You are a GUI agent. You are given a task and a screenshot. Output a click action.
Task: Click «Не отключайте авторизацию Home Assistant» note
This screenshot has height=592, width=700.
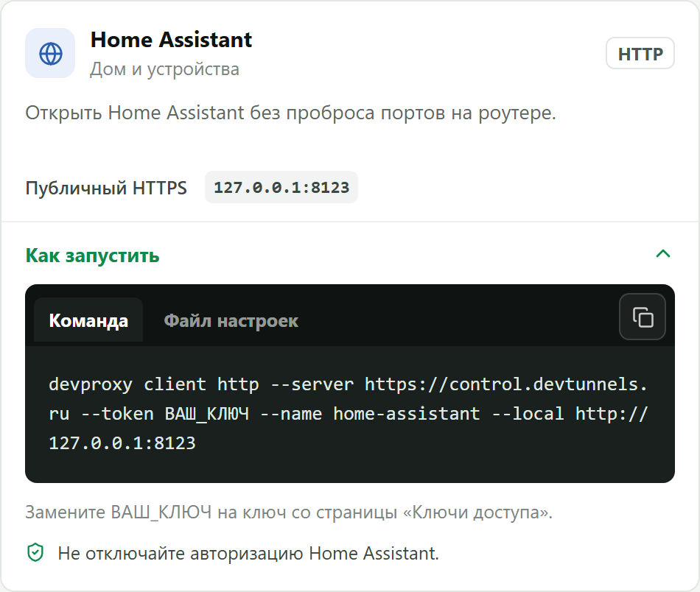click(x=248, y=553)
